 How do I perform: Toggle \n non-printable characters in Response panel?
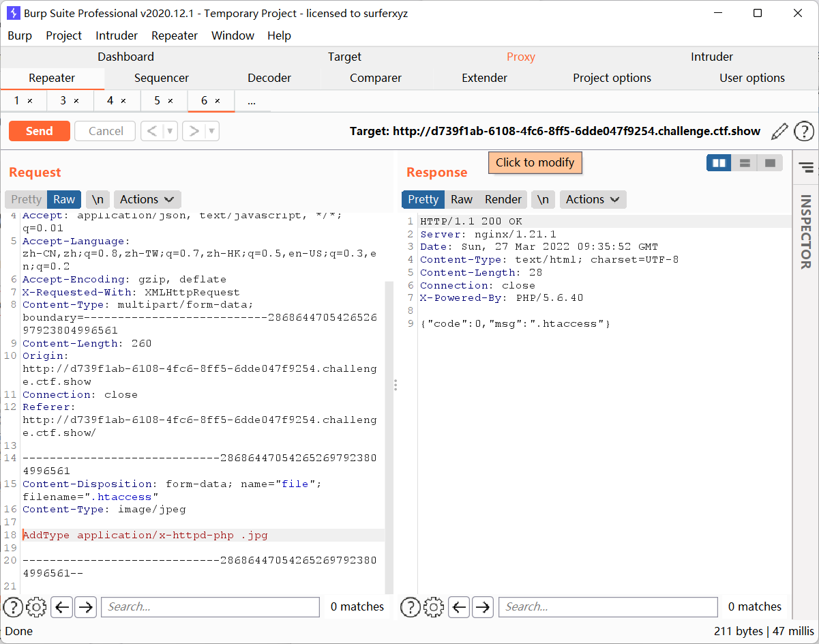click(x=543, y=199)
